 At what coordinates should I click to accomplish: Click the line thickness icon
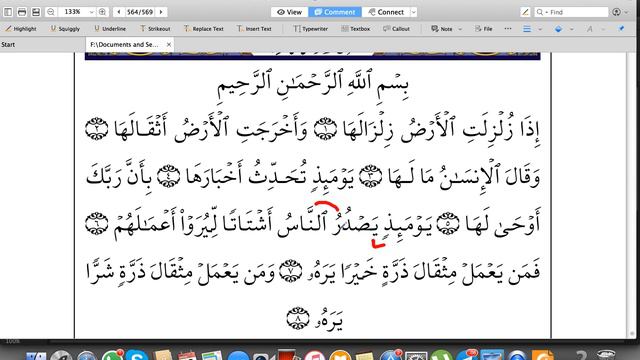click(527, 29)
